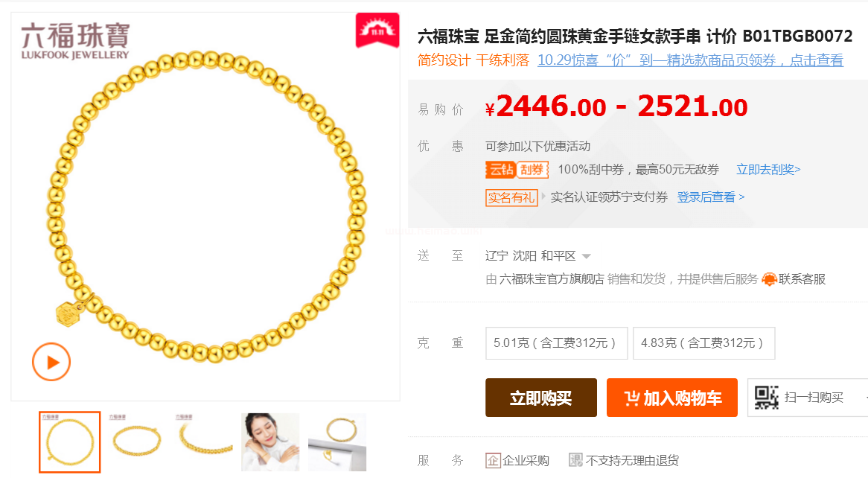Select the 4.83克 weight option

click(x=703, y=342)
